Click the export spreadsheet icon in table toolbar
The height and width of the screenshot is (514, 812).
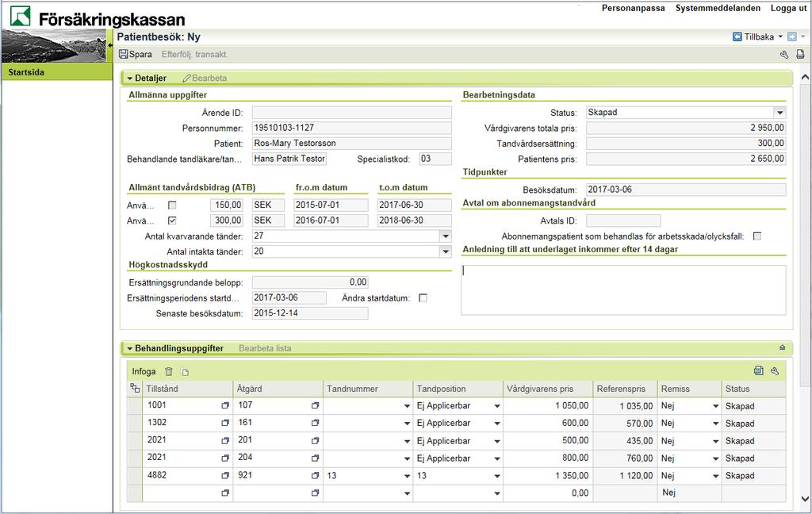click(x=759, y=370)
